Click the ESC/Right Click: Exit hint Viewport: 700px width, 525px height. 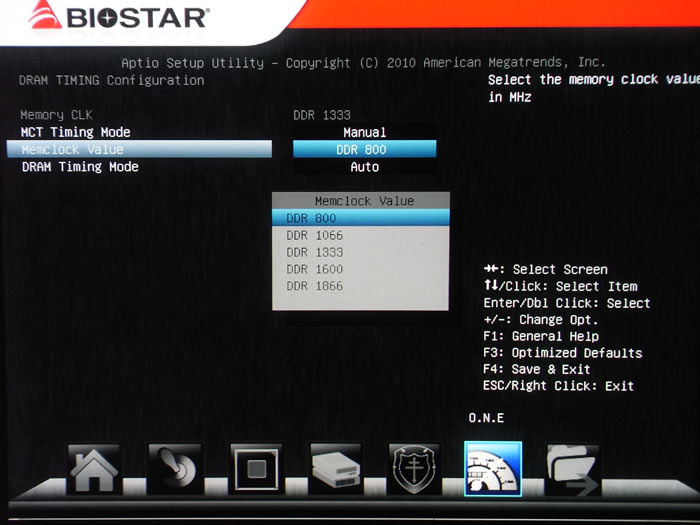tap(558, 386)
